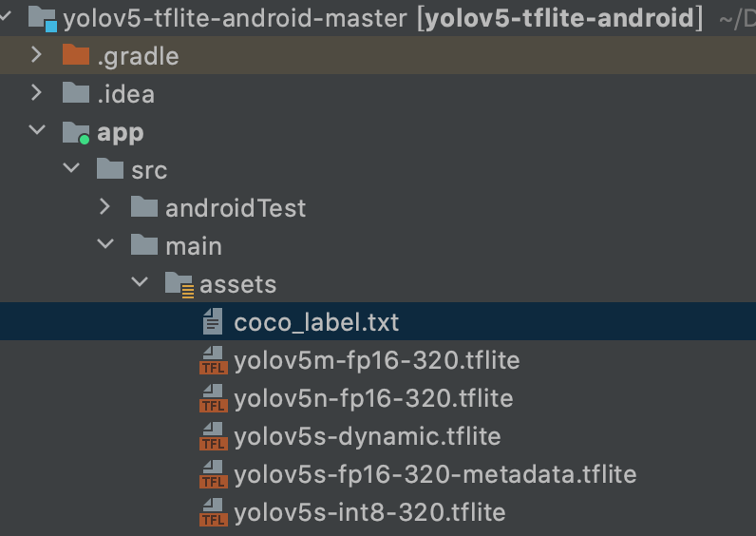Viewport: 756px width, 536px height.
Task: Select yolov5s-dynamic.tflite in the tree
Action: [367, 436]
